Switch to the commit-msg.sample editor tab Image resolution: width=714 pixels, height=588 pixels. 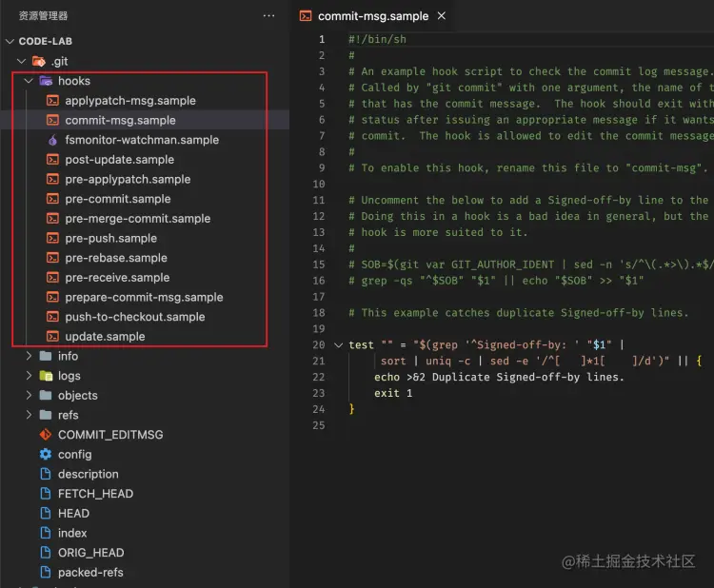[372, 16]
